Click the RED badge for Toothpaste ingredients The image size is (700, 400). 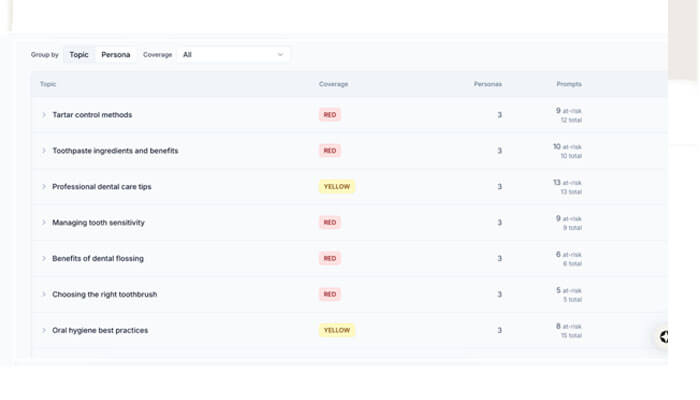330,151
